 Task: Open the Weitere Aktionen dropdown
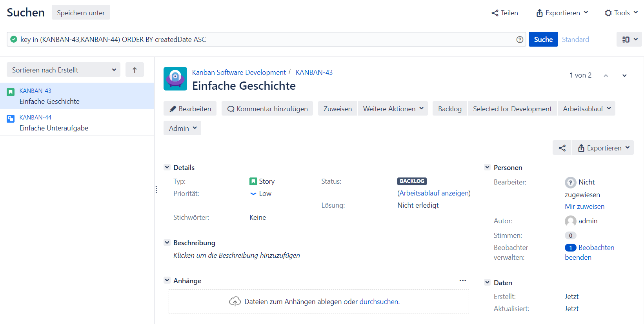pos(393,109)
